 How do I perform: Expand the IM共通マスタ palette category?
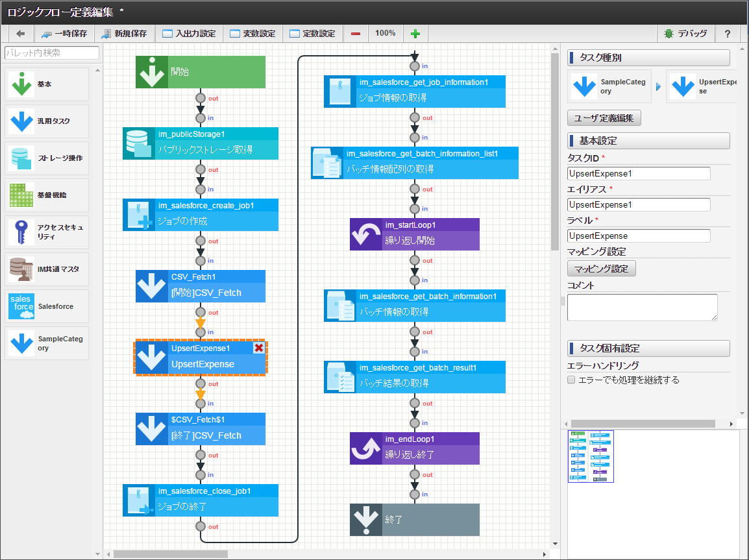(47, 269)
